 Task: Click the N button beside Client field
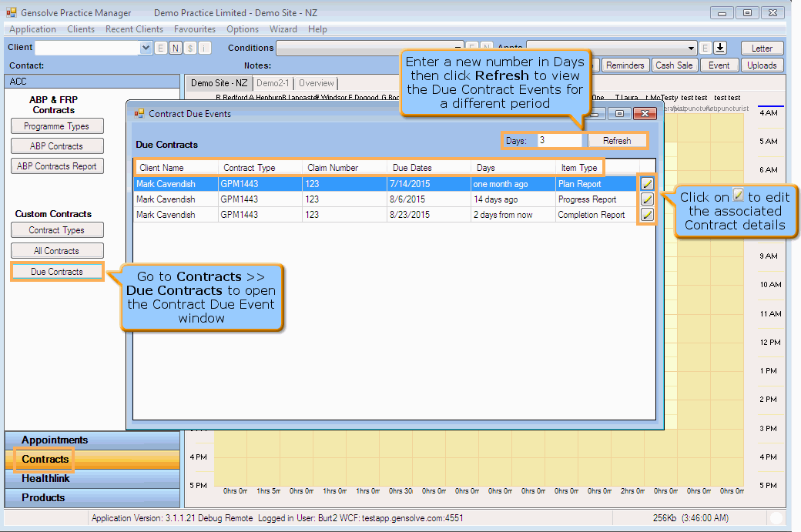176,48
